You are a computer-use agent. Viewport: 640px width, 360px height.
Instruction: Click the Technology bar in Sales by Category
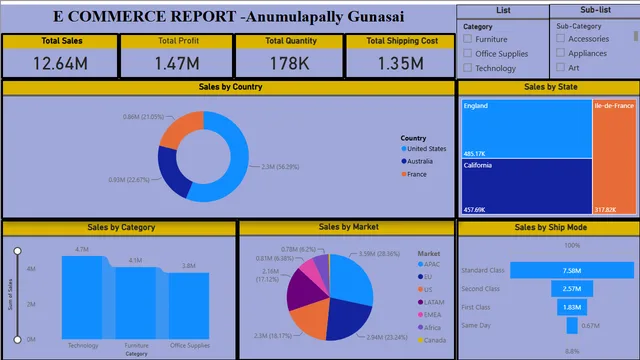(x=82, y=298)
